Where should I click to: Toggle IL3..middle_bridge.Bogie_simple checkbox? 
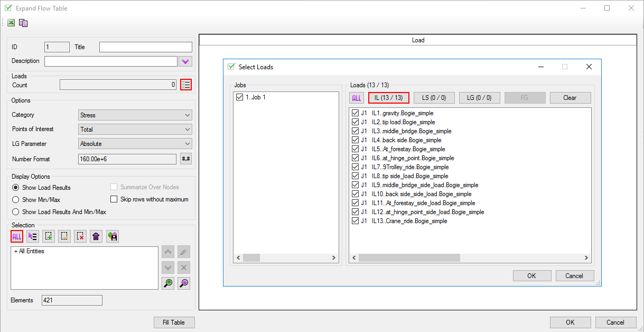click(x=355, y=131)
